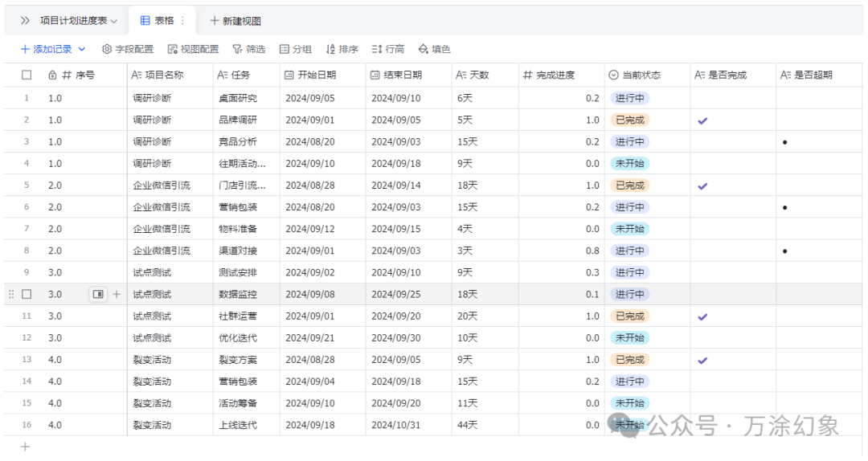Click 任务 column header
Screen dimensions: 868x461
click(247, 75)
